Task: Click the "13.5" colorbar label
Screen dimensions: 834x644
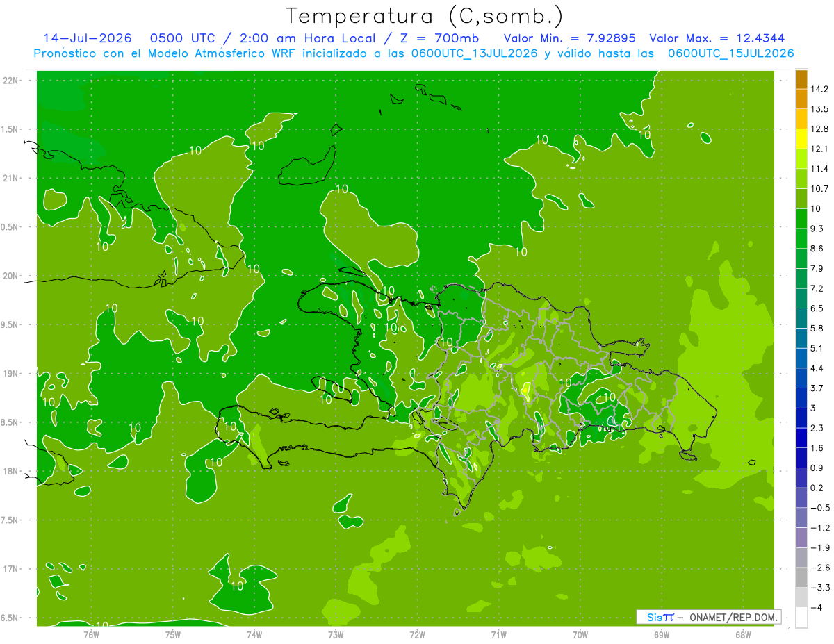Action: (820, 109)
